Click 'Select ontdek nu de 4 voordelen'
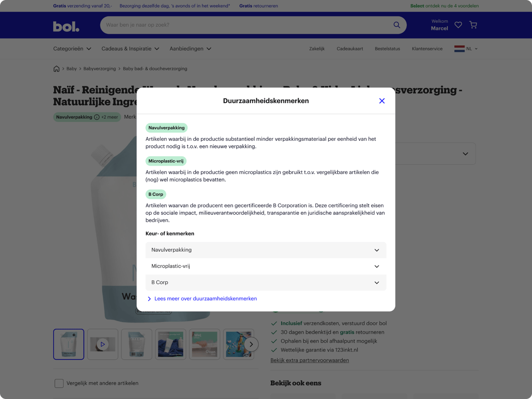The image size is (532, 399). [x=444, y=6]
